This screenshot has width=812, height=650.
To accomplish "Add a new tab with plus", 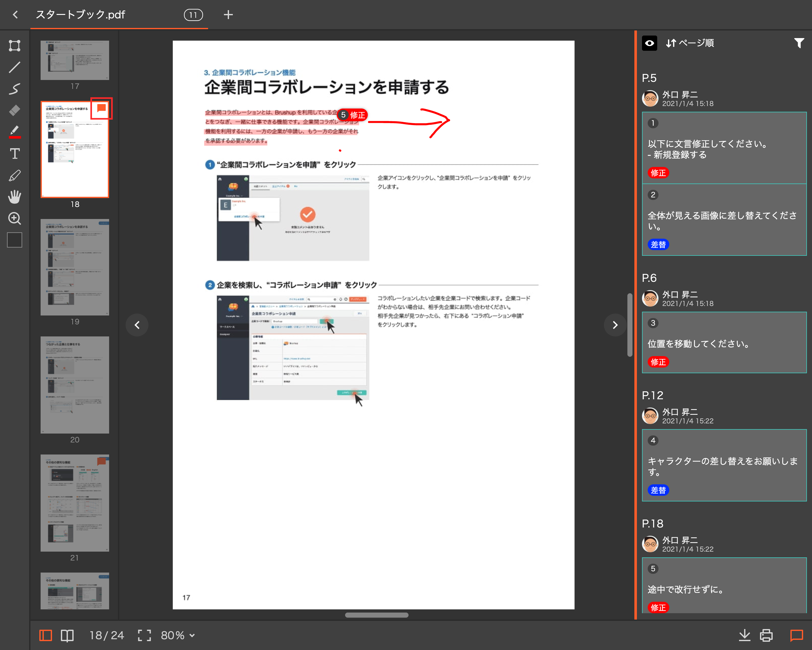I will click(x=228, y=15).
